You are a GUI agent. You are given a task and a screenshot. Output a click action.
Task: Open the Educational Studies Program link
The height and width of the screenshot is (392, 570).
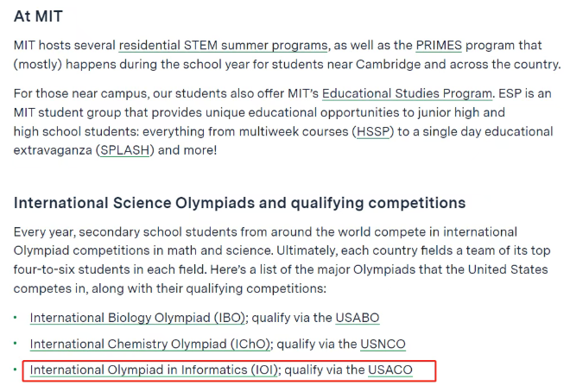[x=402, y=93]
